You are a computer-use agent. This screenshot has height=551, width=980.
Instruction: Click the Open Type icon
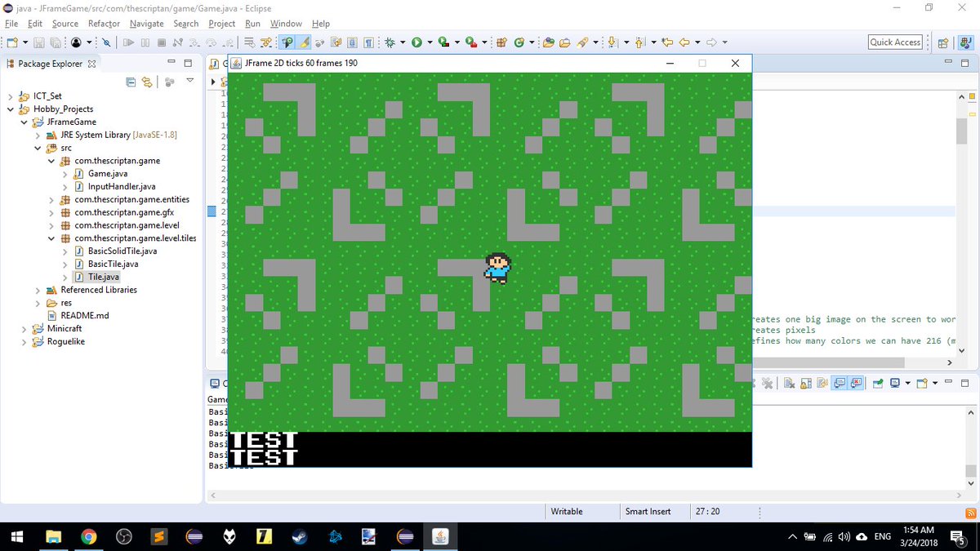point(549,42)
